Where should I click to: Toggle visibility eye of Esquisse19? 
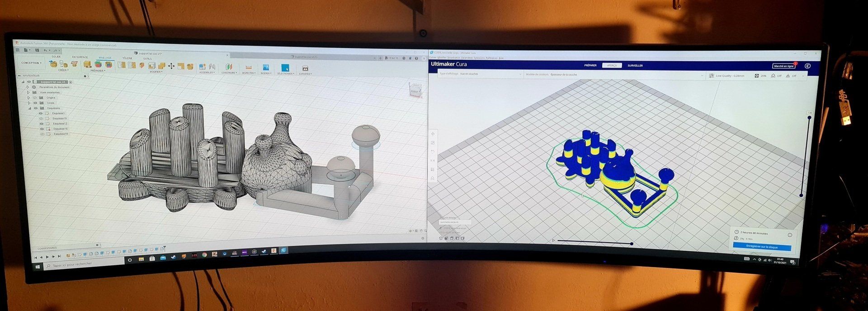[x=42, y=134]
